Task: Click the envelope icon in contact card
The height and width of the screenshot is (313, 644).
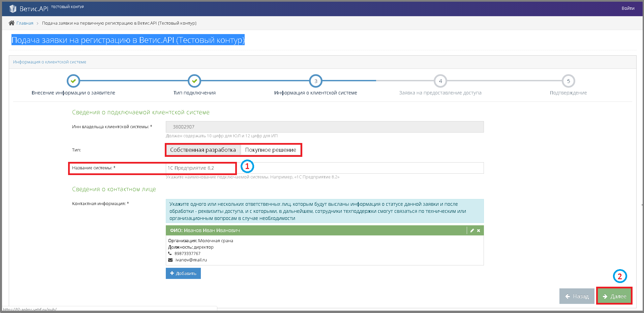Action: coord(170,260)
